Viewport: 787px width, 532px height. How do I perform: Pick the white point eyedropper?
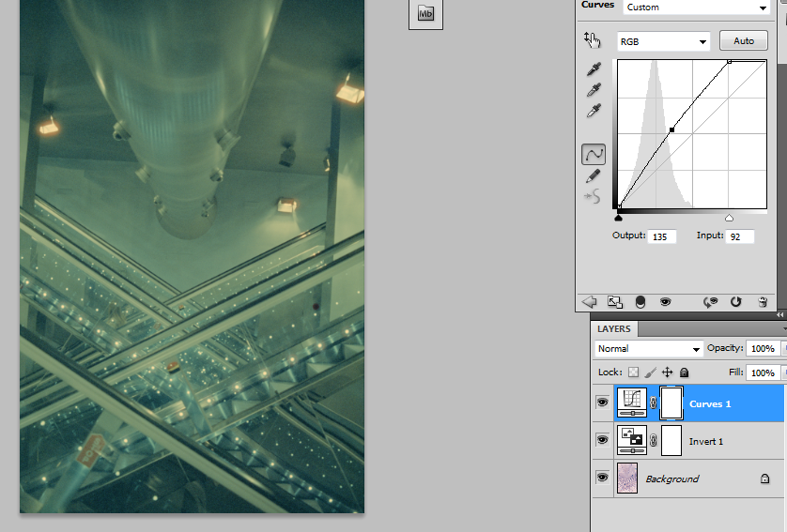tap(593, 112)
